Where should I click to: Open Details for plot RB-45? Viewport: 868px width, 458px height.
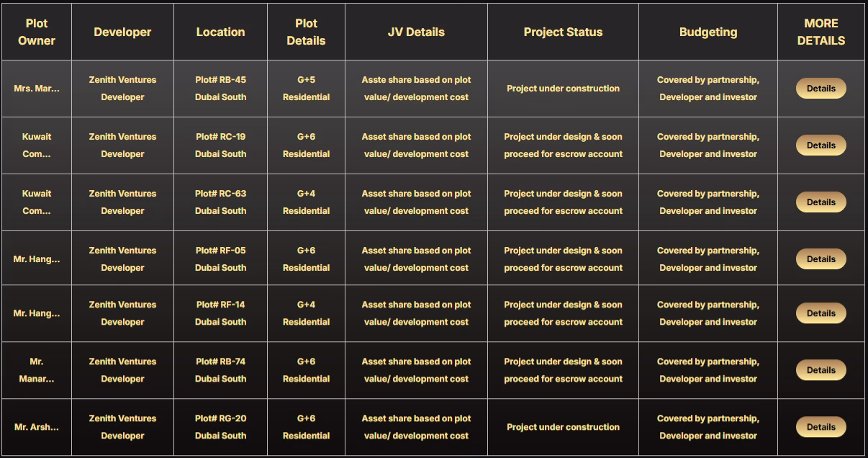point(820,89)
